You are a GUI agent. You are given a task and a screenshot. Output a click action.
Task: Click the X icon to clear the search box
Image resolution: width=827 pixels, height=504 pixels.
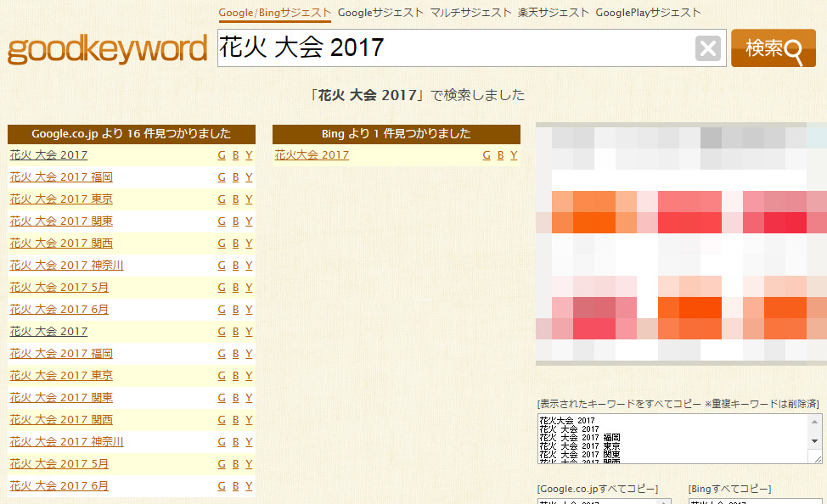coord(707,48)
